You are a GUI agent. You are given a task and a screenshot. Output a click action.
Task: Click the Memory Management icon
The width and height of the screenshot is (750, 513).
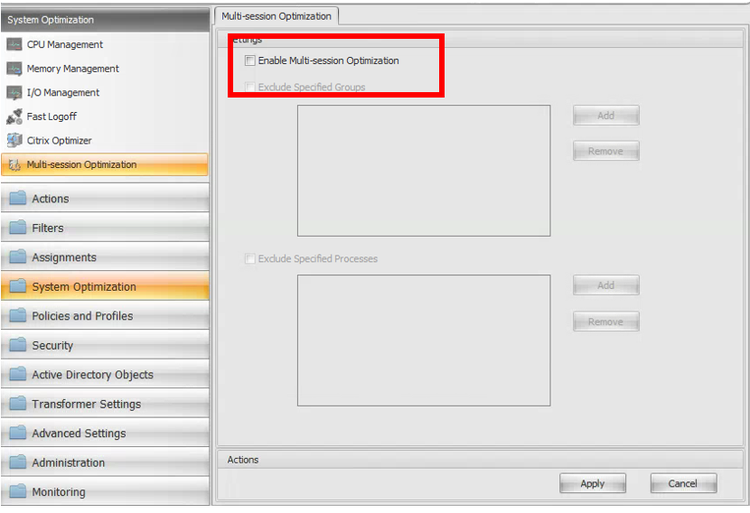click(x=14, y=69)
